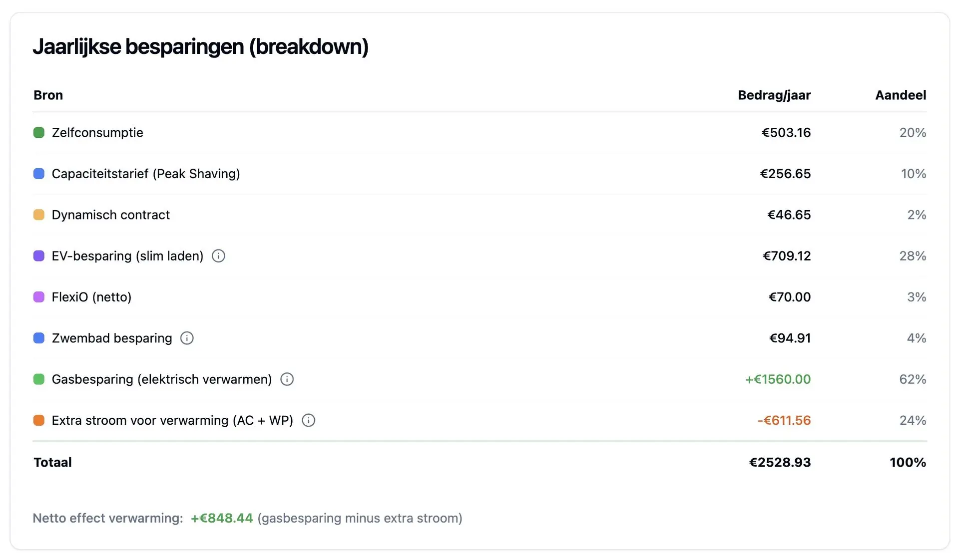Click the €2528.93 total amount
Image resolution: width=959 pixels, height=560 pixels.
click(x=780, y=462)
